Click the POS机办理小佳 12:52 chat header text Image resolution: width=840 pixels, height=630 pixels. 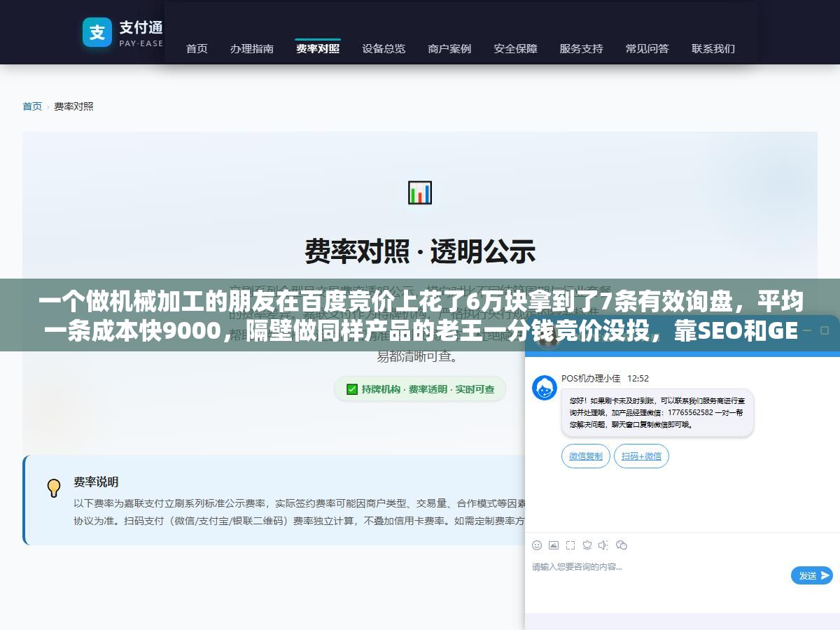605,379
